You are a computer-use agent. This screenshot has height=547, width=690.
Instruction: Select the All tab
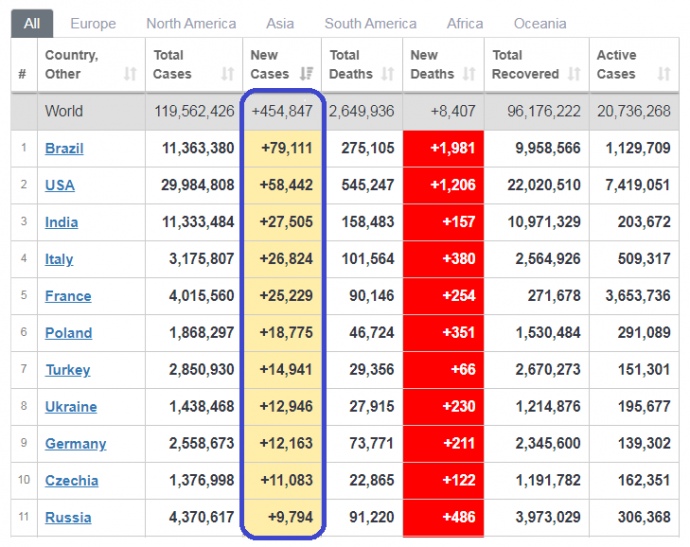32,23
